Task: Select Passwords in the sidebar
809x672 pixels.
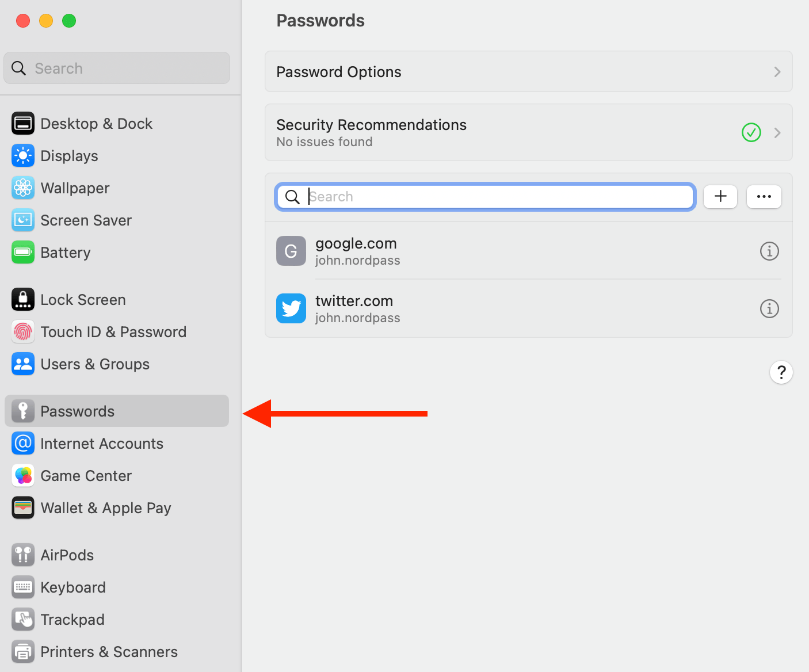Action: (x=77, y=411)
